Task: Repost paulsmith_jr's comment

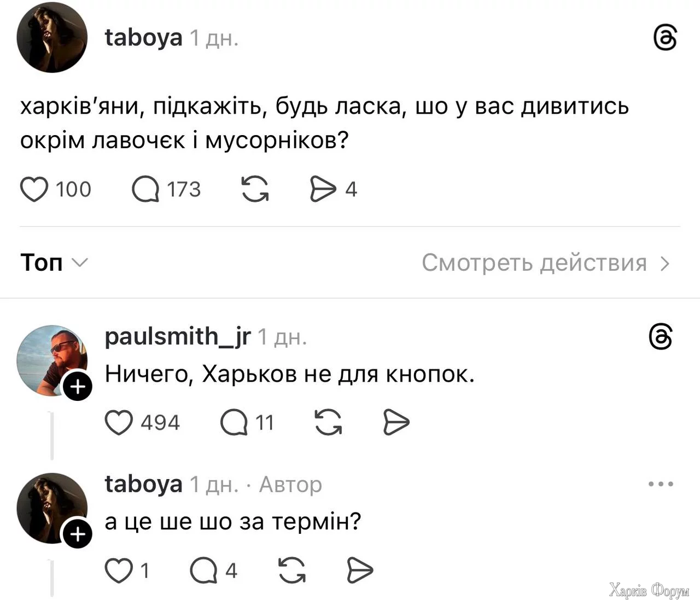Action: click(328, 422)
